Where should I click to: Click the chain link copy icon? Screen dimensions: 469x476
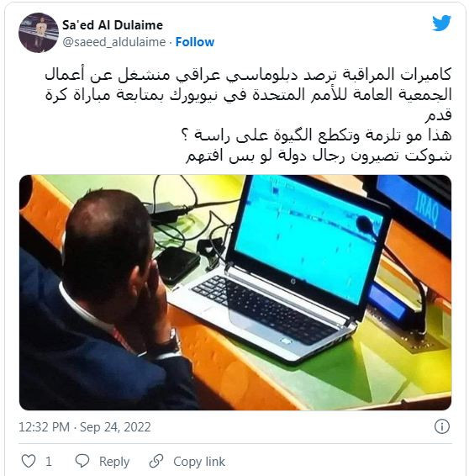156,461
